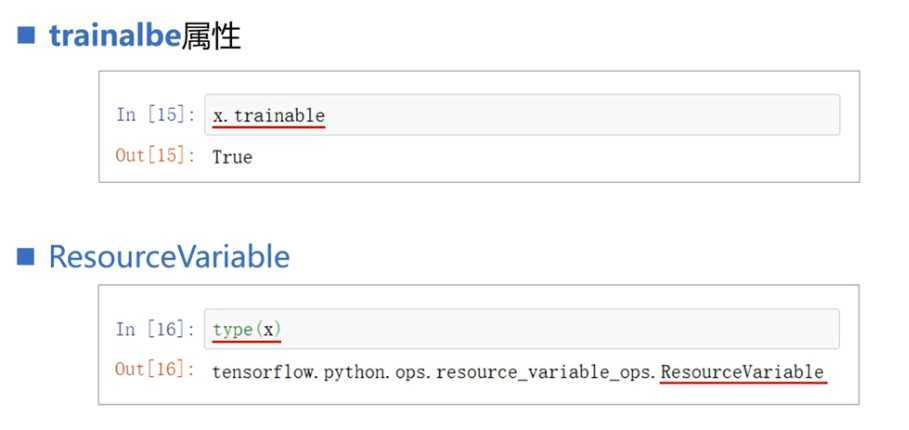Click the underlined ResourceVariable output text
Screen dimensions: 909x430
(x=743, y=371)
